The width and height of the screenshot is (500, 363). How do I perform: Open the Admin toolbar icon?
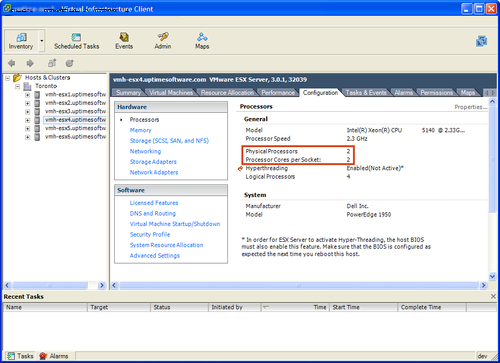point(163,37)
